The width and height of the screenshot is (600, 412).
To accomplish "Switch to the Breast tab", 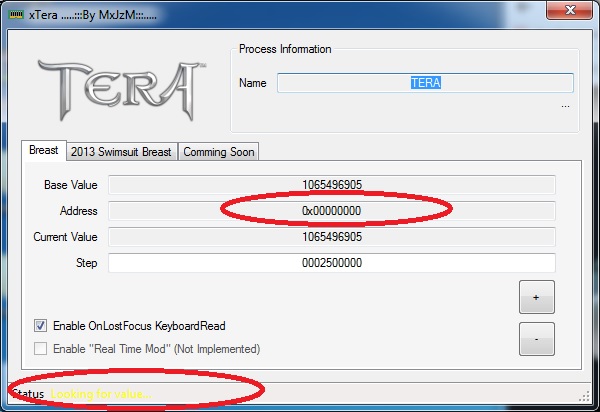I will (x=43, y=151).
